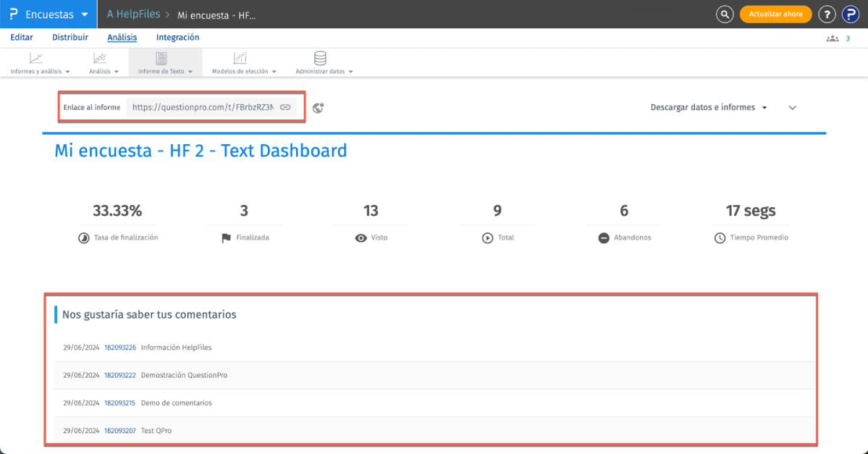Switch to the Distribuir tab
The width and height of the screenshot is (868, 454).
pos(70,38)
